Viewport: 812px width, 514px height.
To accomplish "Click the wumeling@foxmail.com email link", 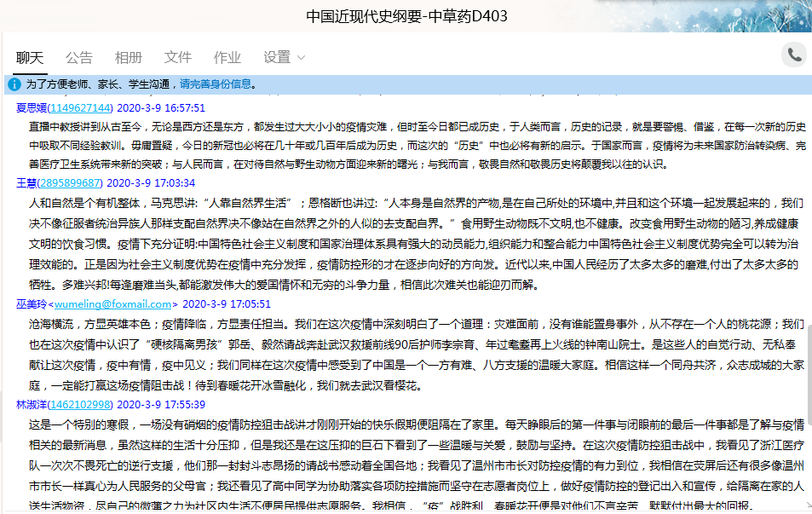I will [113, 303].
